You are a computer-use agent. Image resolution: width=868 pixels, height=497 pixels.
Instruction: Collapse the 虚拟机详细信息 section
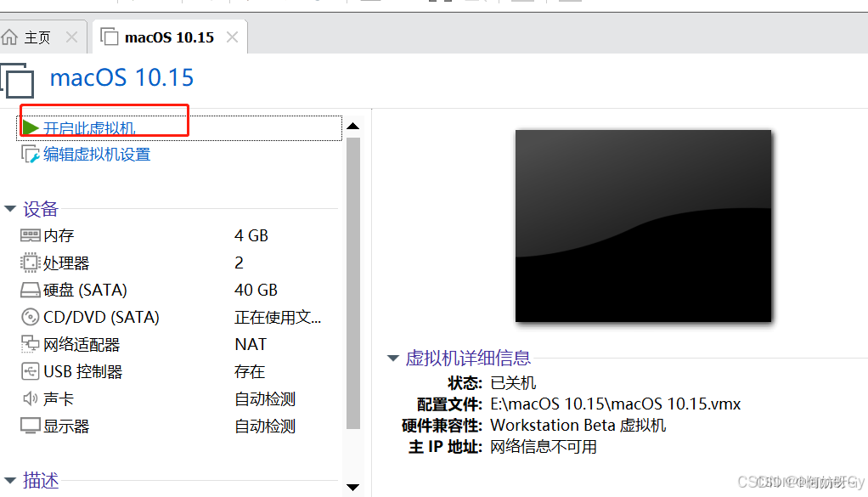pyautogui.click(x=393, y=358)
